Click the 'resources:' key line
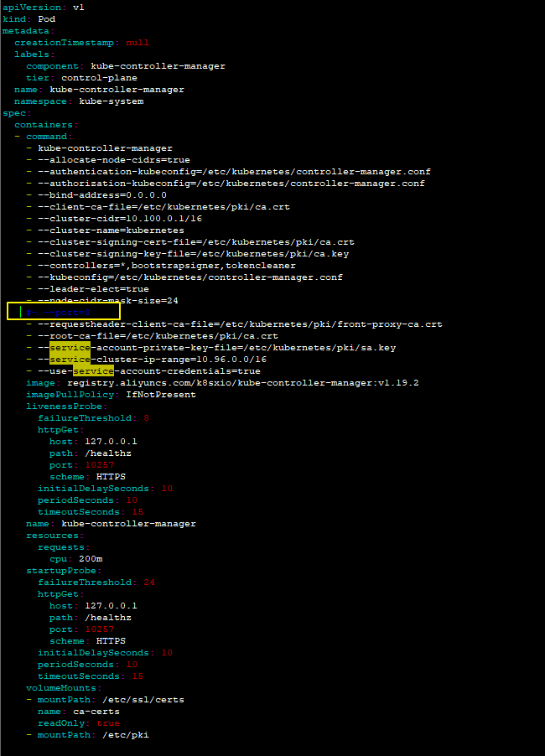 pyautogui.click(x=55, y=536)
